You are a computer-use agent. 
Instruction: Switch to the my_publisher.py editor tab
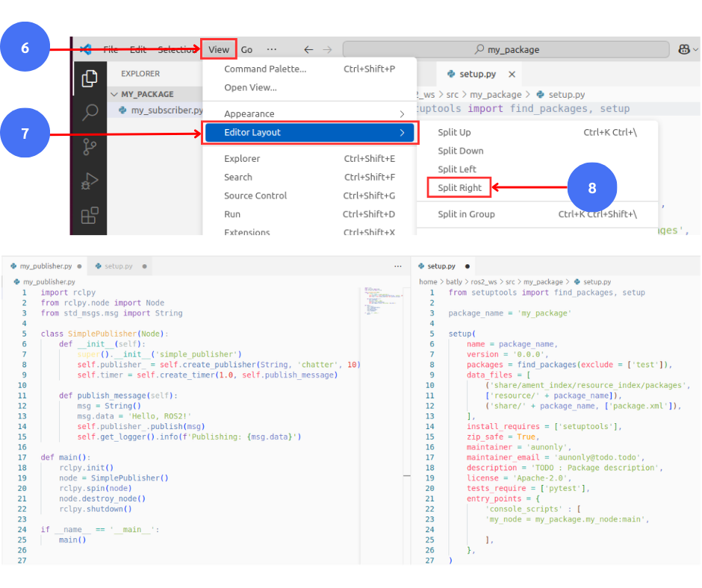pos(46,266)
